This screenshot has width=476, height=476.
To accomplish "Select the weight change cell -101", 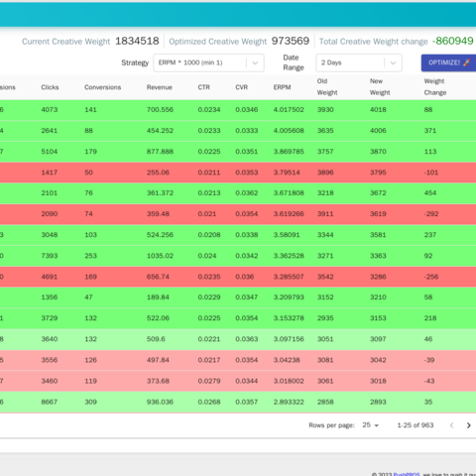I will 431,173.
